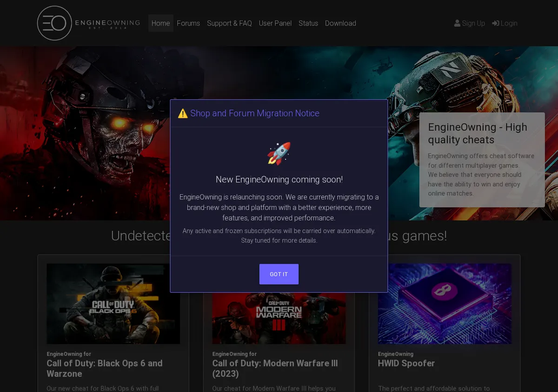Open Call of Duty: Black Ops 6 title
The height and width of the screenshot is (392, 558).
pos(105,368)
